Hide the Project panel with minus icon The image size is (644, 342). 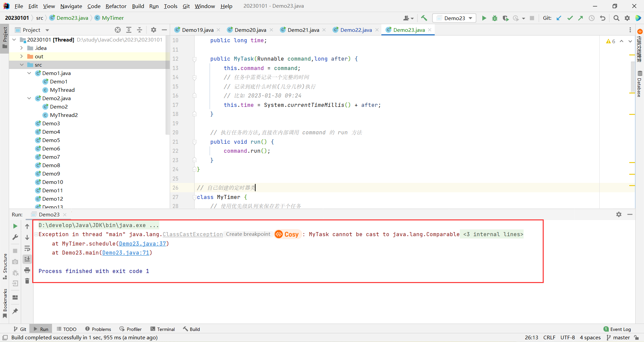coord(164,30)
